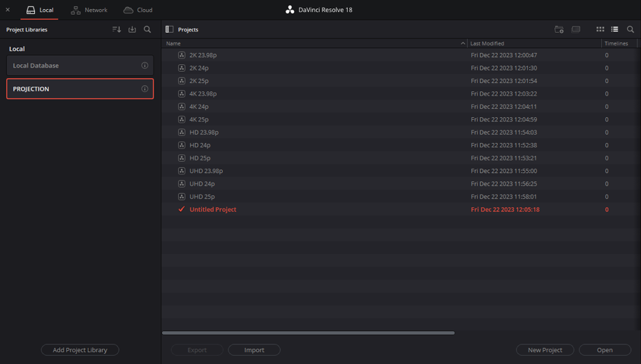The height and width of the screenshot is (364, 641).
Task: Sort projects by Timelines column
Action: click(616, 43)
